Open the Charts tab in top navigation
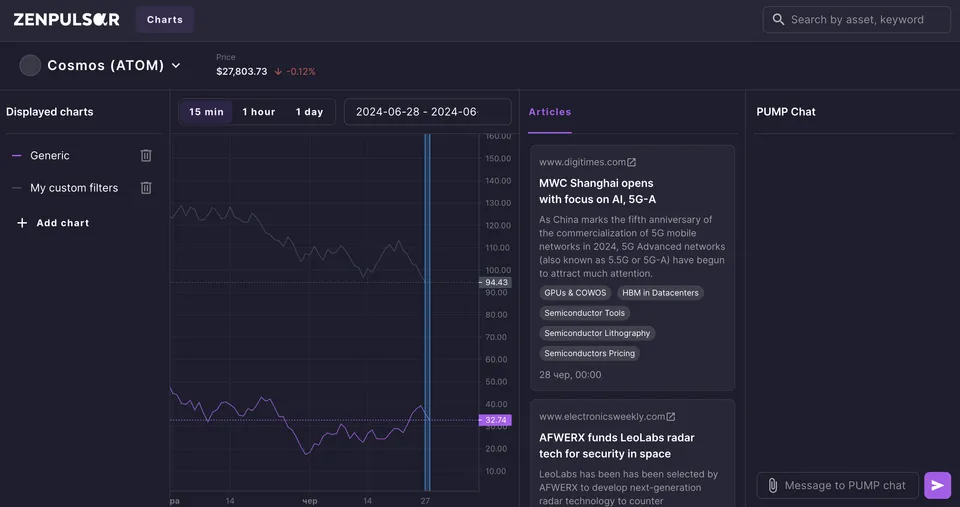The width and height of the screenshot is (960, 507). [x=165, y=20]
